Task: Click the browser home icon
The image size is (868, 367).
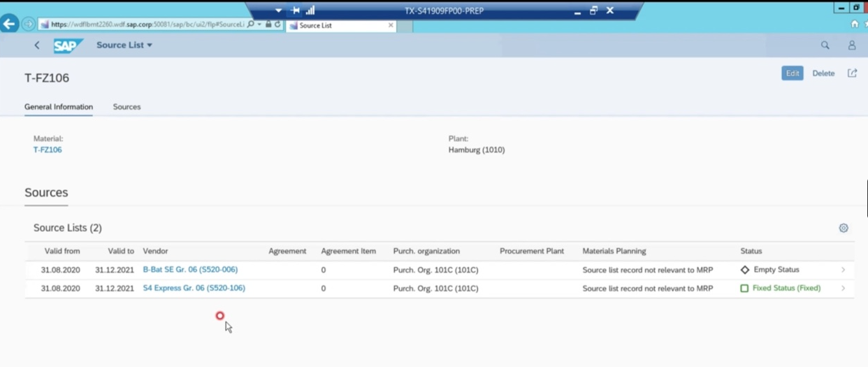Action: pos(855,24)
